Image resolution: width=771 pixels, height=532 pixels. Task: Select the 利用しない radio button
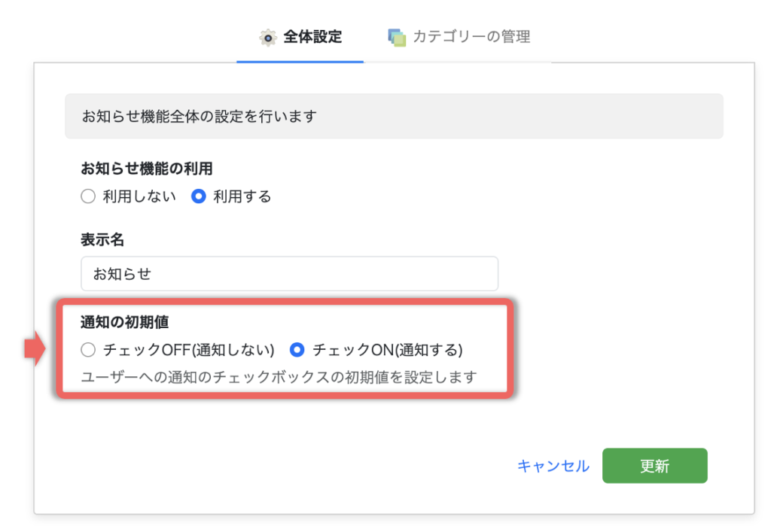click(x=88, y=196)
